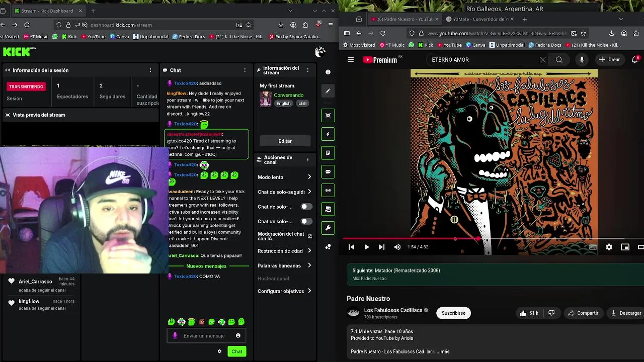Play the paused YouTube video
Image resolution: width=644 pixels, height=362 pixels.
pos(366,247)
